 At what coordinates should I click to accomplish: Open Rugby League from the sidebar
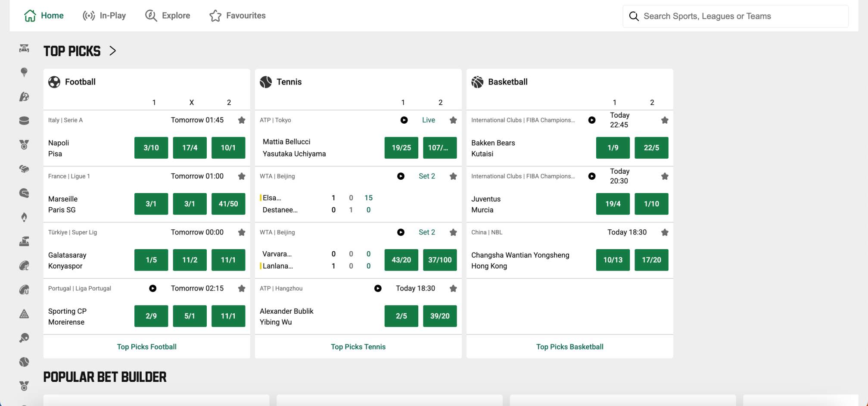point(25,265)
